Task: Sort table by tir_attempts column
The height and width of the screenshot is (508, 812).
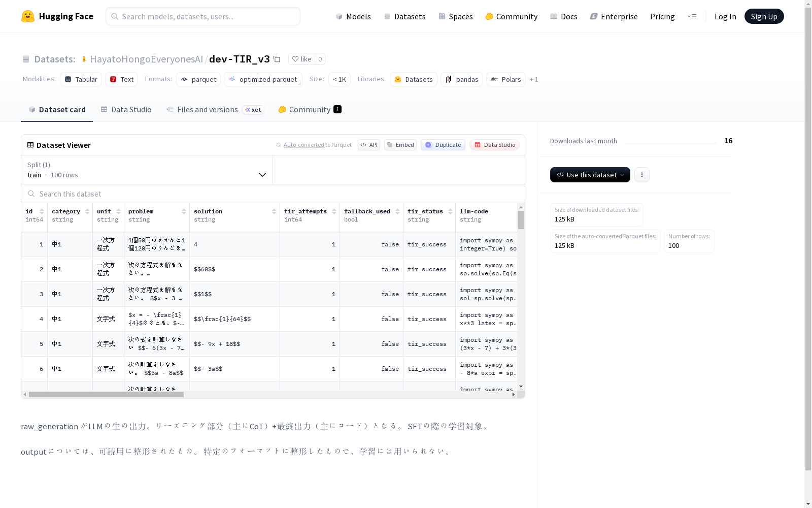Action: click(334, 211)
